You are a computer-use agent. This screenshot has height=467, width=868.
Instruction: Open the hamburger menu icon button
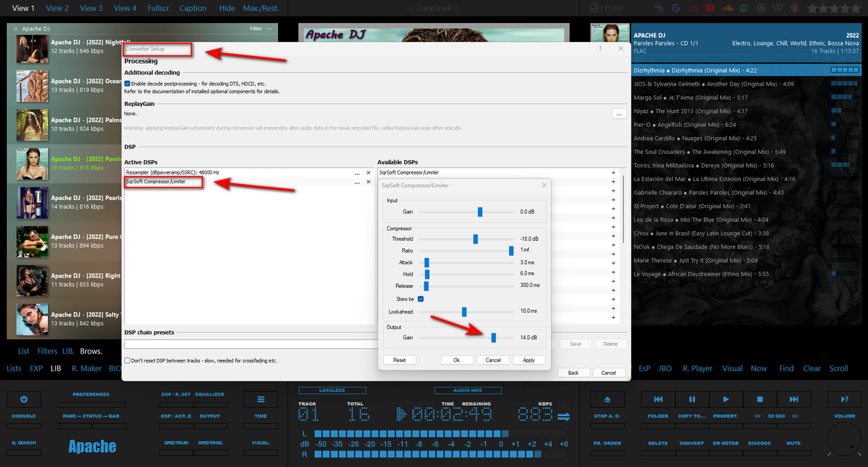point(260,400)
